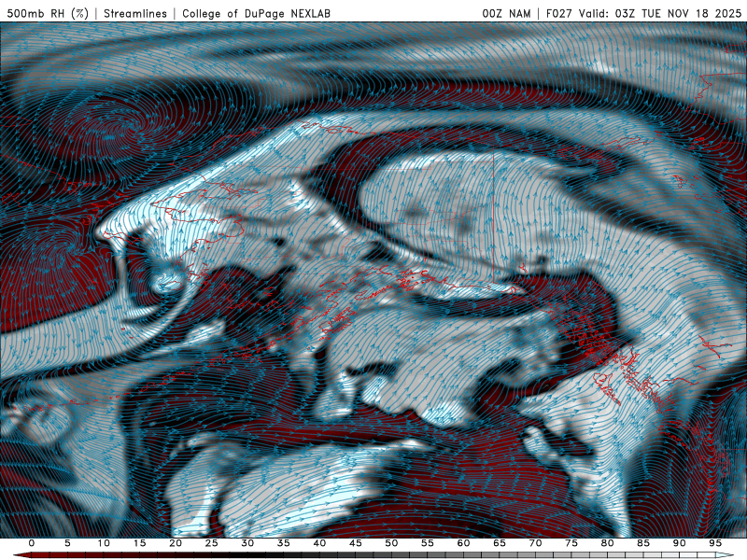This screenshot has height=560, width=747.
Task: Click the "20" color scale label
Action: (x=176, y=543)
